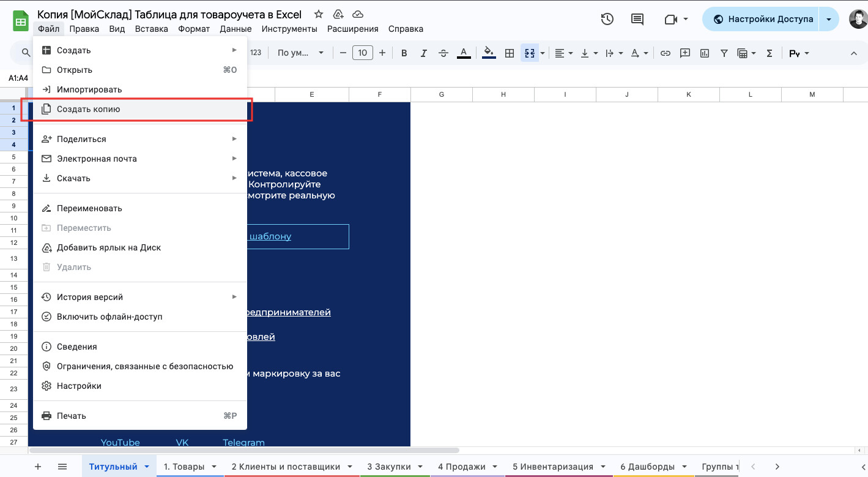
Task: Open the text color picker
Action: [464, 53]
